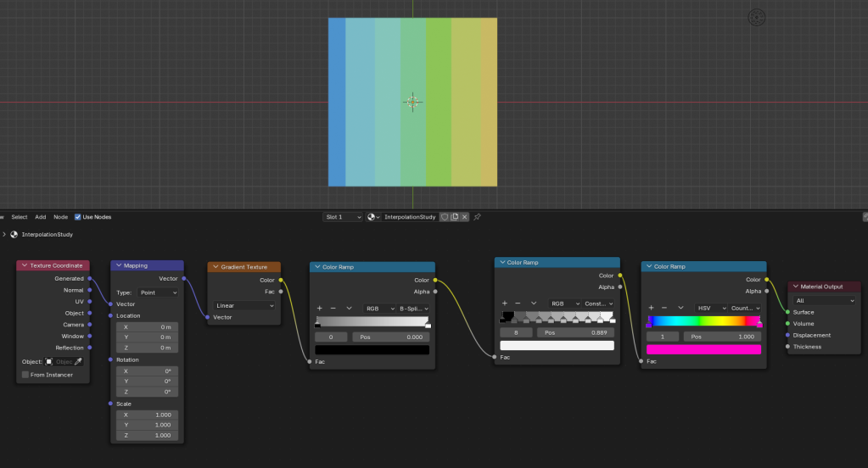Open the Linear gradient type dropdown

[246, 305]
